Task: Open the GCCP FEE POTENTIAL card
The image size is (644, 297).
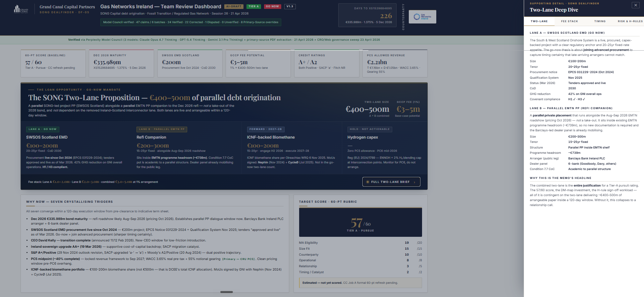Action: [258, 63]
